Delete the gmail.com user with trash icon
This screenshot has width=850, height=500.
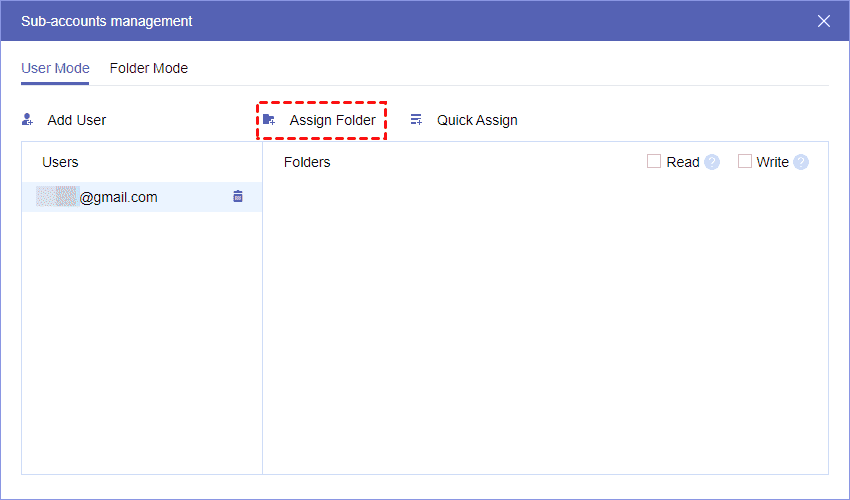tap(238, 197)
